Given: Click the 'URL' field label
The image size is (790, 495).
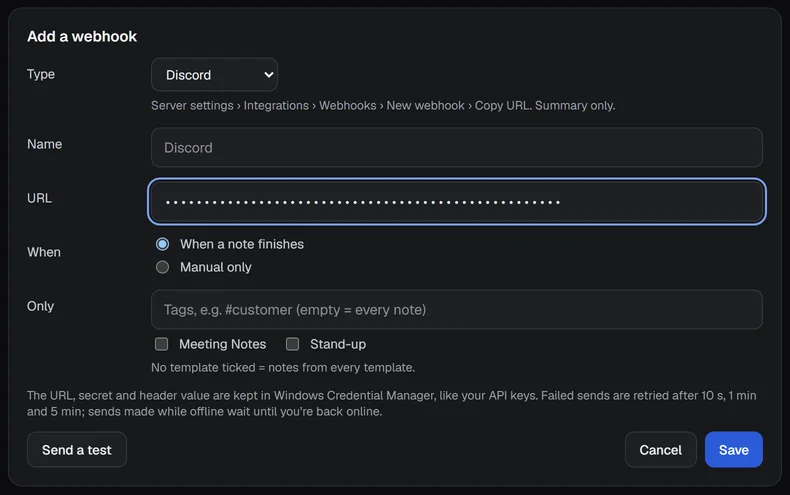Looking at the screenshot, I should click(x=39, y=198).
